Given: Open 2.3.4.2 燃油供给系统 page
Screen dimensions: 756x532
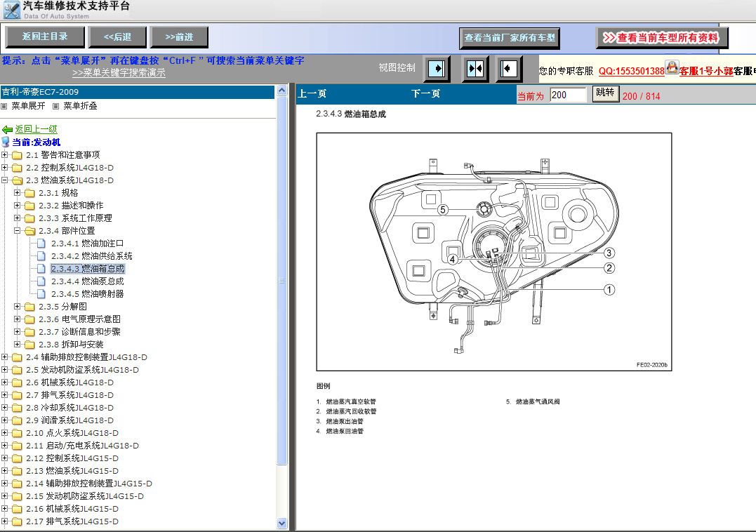Looking at the screenshot, I should coord(92,256).
